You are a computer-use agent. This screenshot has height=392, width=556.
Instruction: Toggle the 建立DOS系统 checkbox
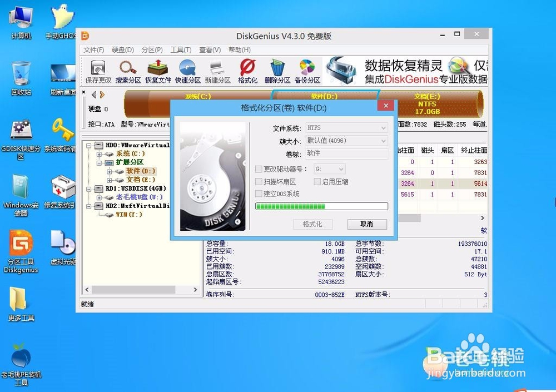259,193
